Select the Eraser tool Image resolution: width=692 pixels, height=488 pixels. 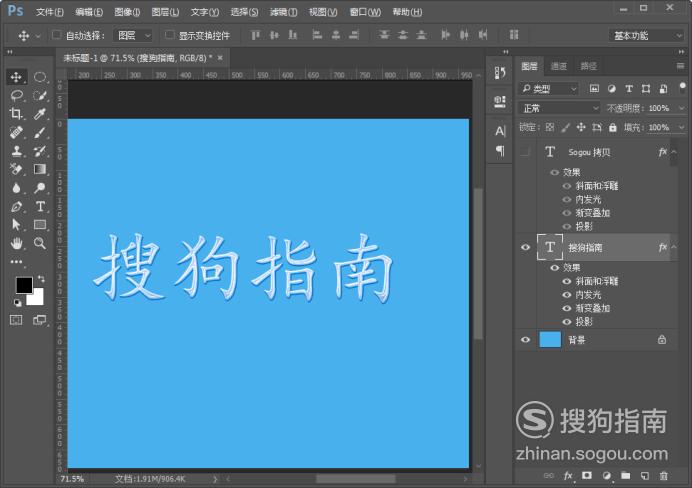pos(16,169)
